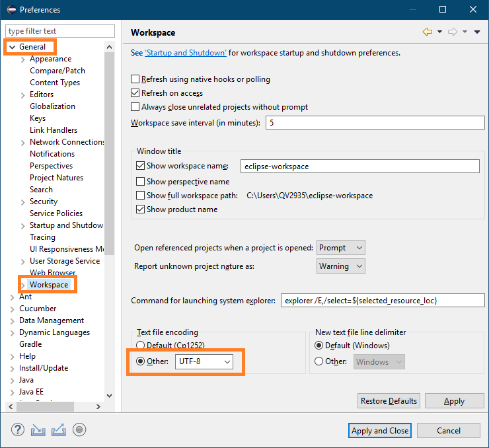Open the 'Startup and Shutdown' link
Image resolution: width=489 pixels, height=448 pixels.
(x=186, y=53)
